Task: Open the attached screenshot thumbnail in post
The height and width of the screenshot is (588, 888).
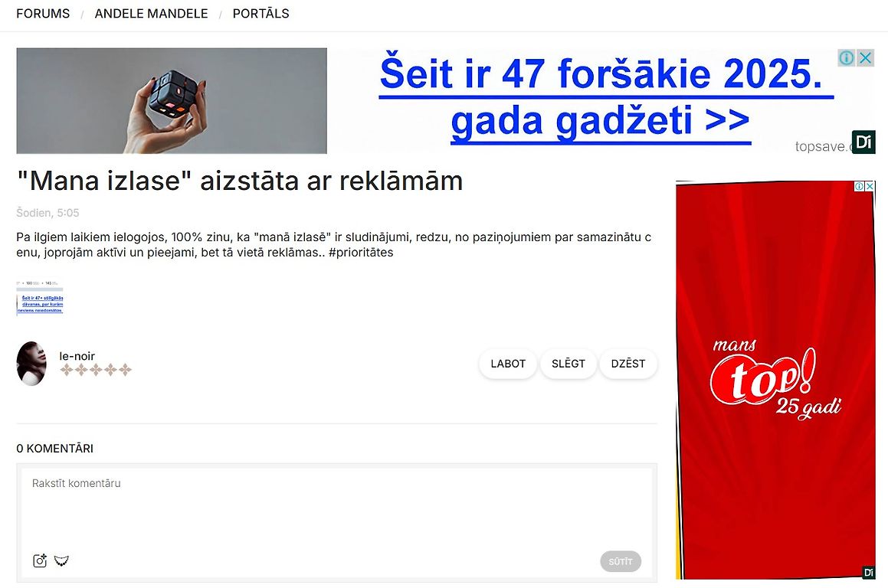Action: [x=40, y=297]
